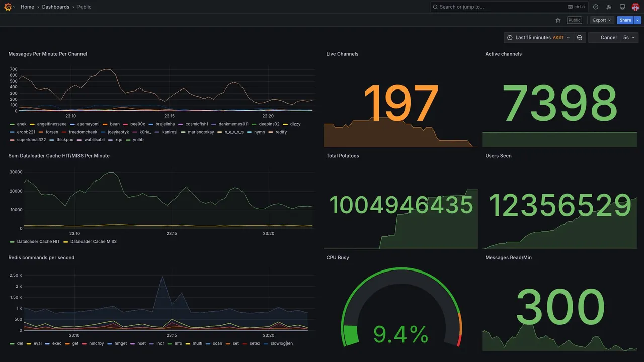This screenshot has width=644, height=362.
Task: Open Dashboards breadcrumb link
Action: (x=56, y=7)
